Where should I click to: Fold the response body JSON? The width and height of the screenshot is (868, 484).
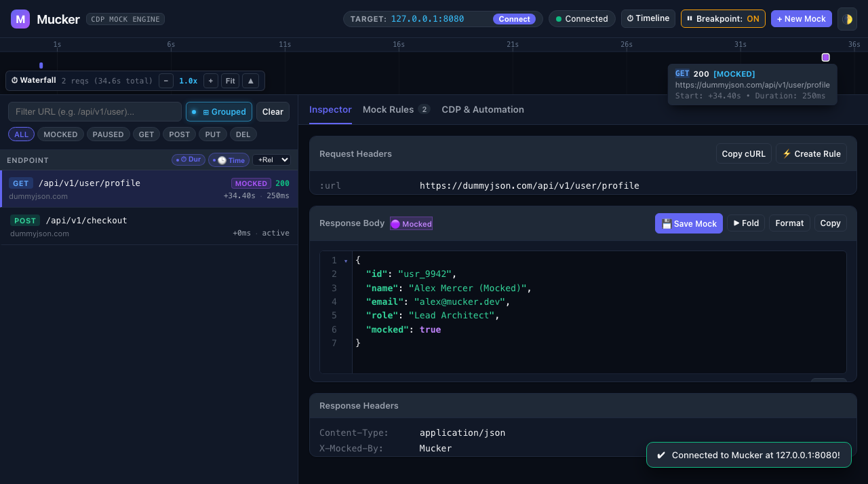(746, 223)
